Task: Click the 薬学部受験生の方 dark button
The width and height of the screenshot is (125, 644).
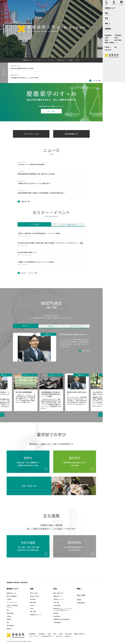Action: (x=71, y=134)
